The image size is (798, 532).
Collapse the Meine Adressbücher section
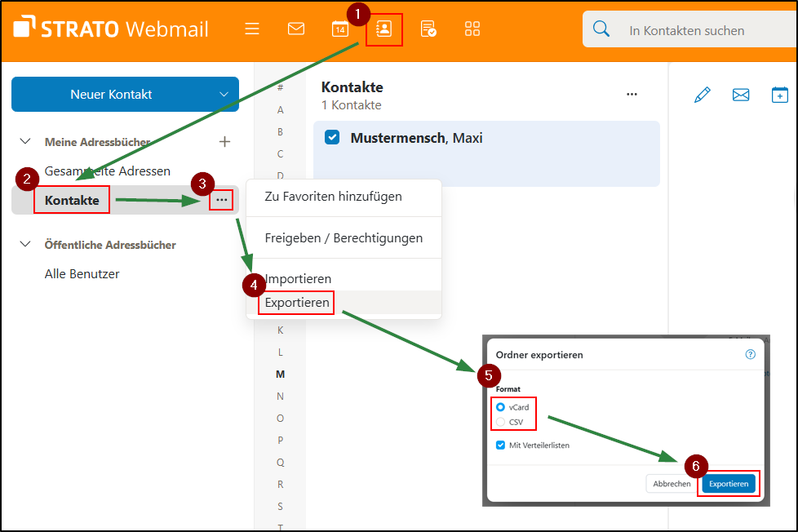tap(25, 142)
